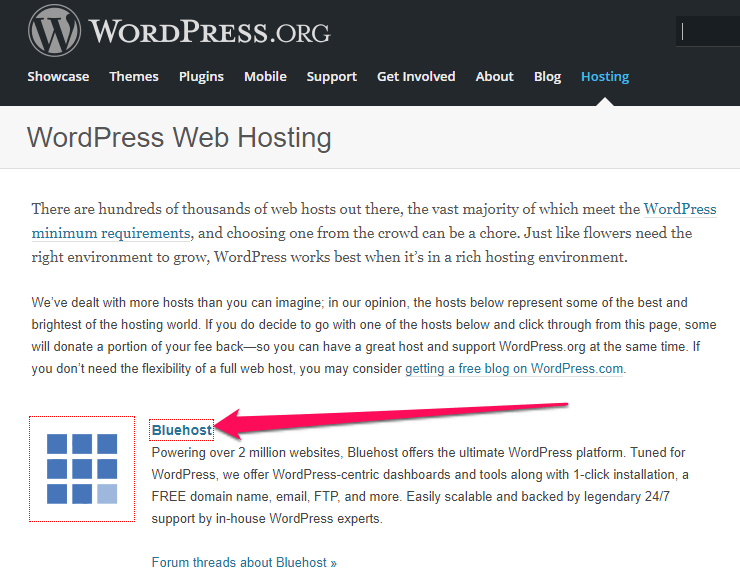Screen dimensions: 740x579
Task: Visit the Blog section
Action: click(x=547, y=76)
